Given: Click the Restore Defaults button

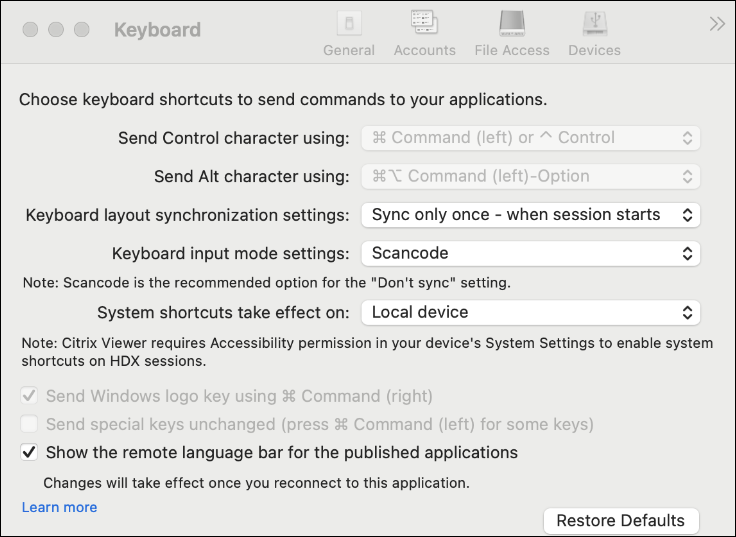Looking at the screenshot, I should coord(620,520).
